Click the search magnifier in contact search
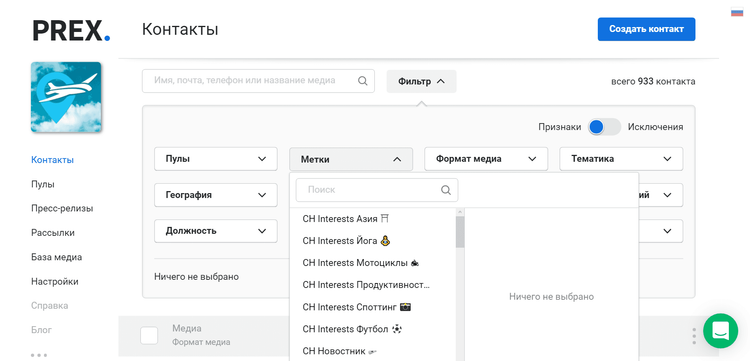 [363, 81]
